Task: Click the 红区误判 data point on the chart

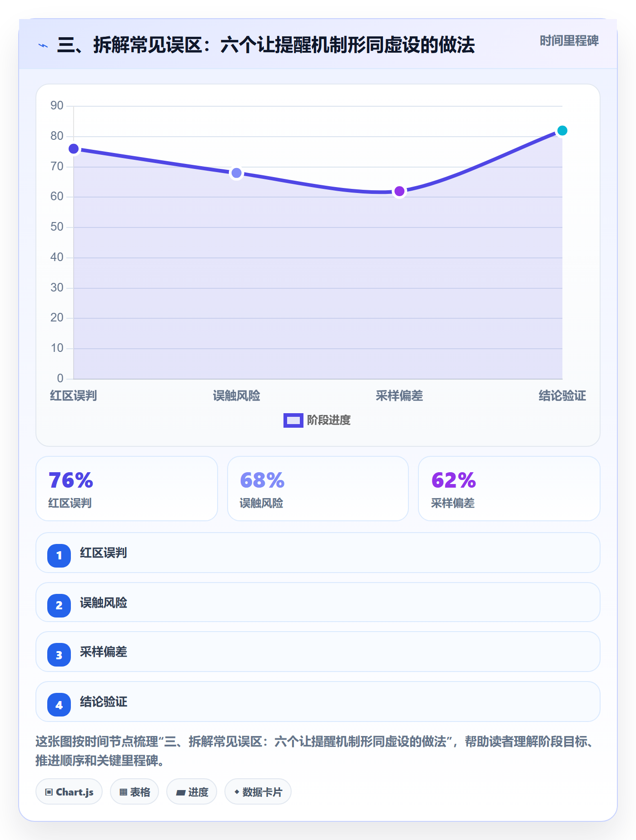Action: (x=74, y=149)
